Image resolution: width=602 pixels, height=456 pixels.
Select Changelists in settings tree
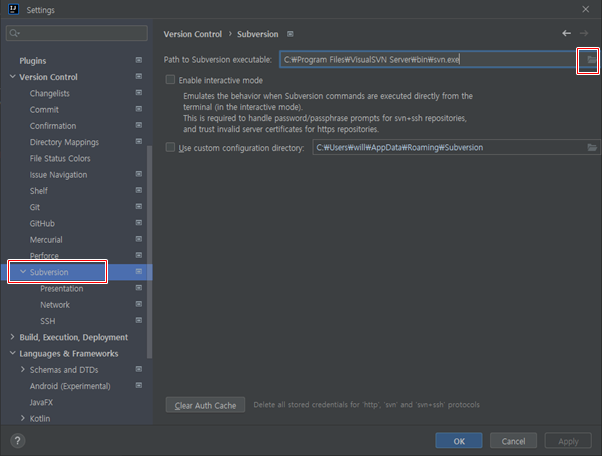tap(50, 93)
